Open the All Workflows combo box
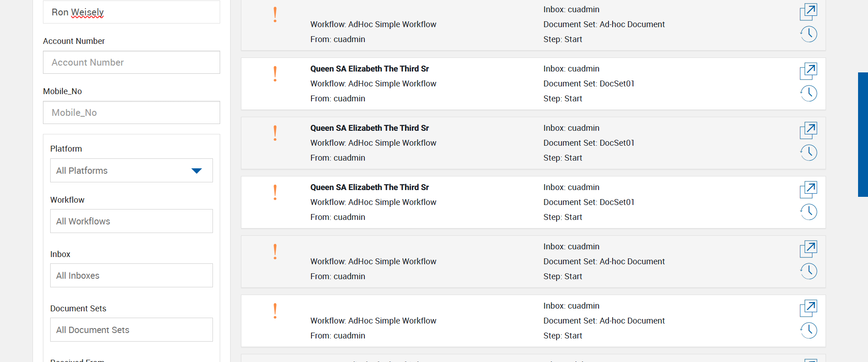The height and width of the screenshot is (362, 868). pos(131,221)
